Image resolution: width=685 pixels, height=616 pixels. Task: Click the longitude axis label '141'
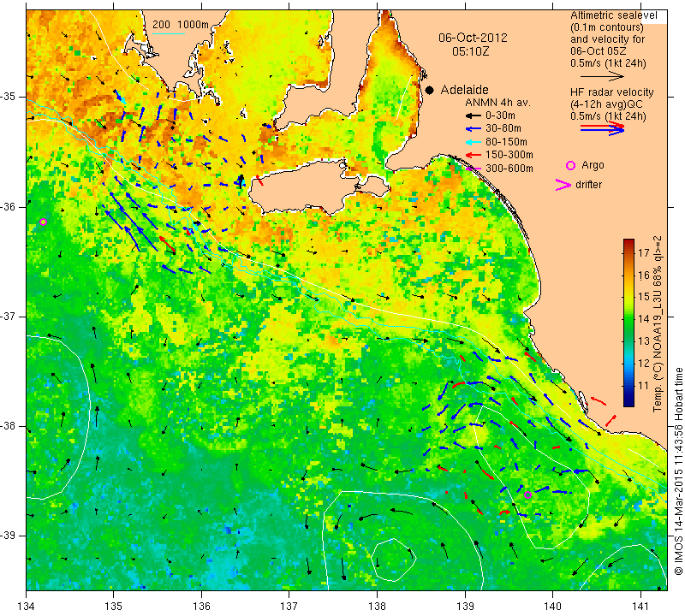pos(640,607)
